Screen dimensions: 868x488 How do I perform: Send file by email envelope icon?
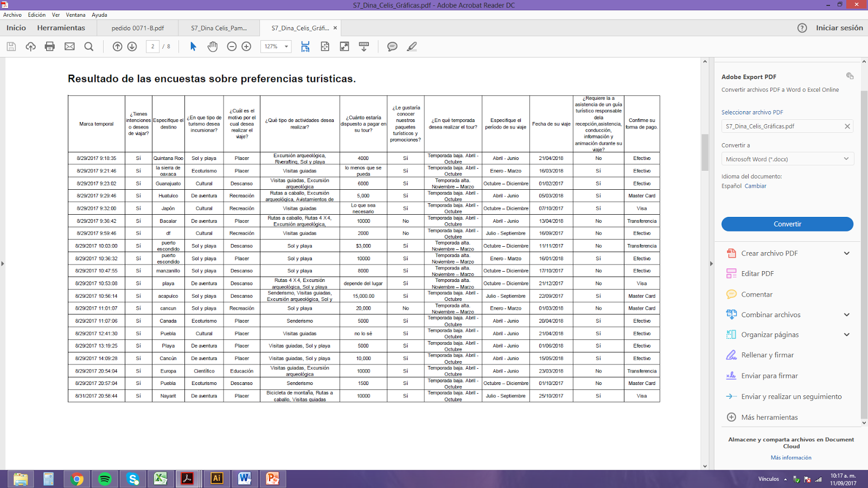click(x=69, y=47)
